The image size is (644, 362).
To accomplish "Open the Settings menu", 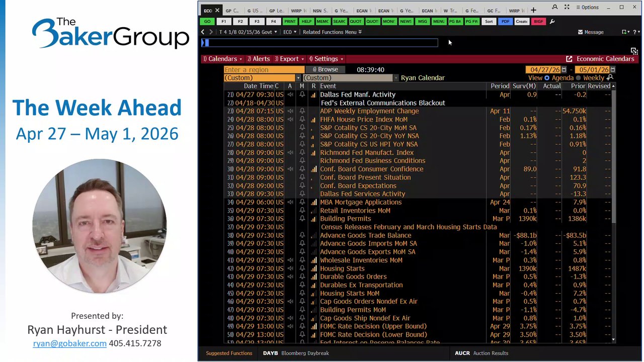I will 326,59.
